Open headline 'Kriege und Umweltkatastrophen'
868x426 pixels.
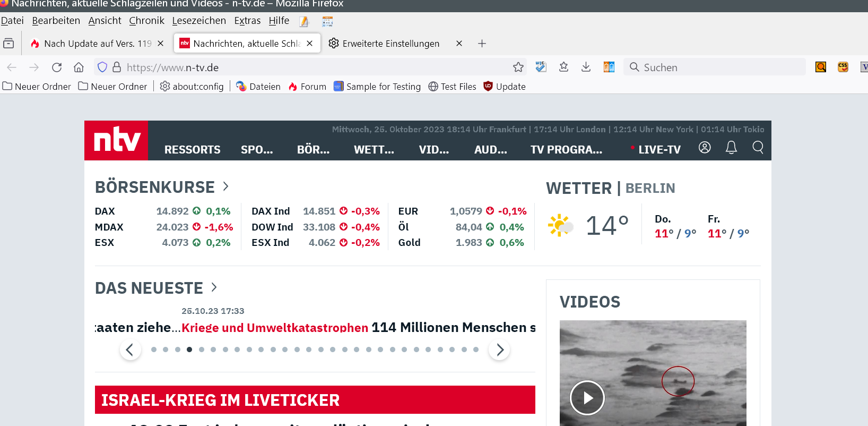click(275, 328)
